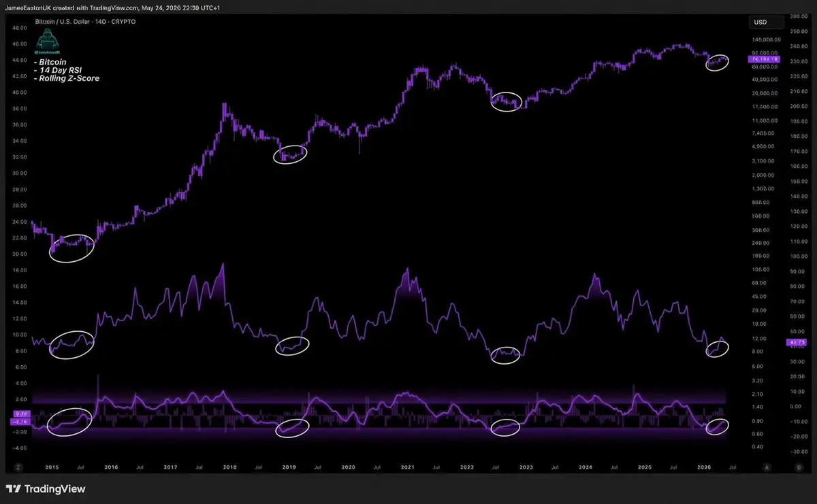
Task: Click the 2025 label on time axis
Action: 645,467
